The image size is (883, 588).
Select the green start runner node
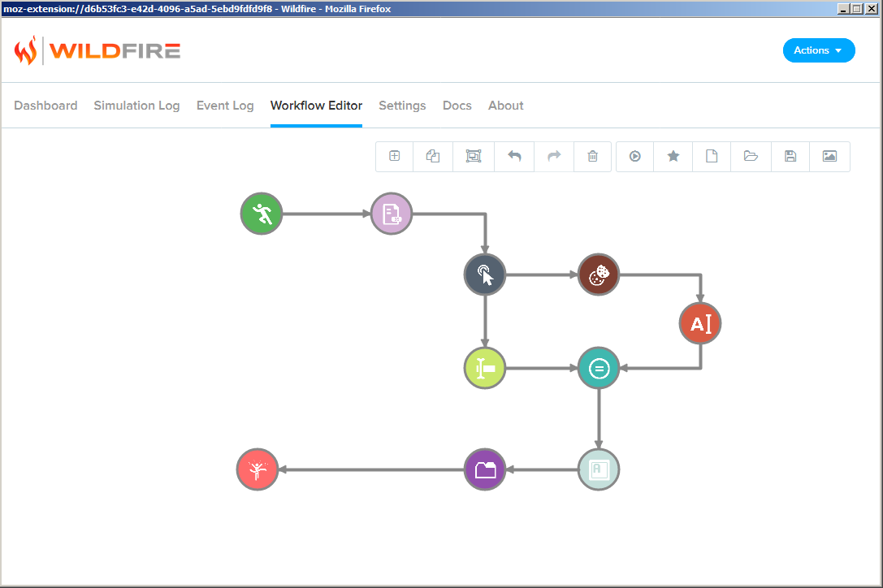pos(261,214)
